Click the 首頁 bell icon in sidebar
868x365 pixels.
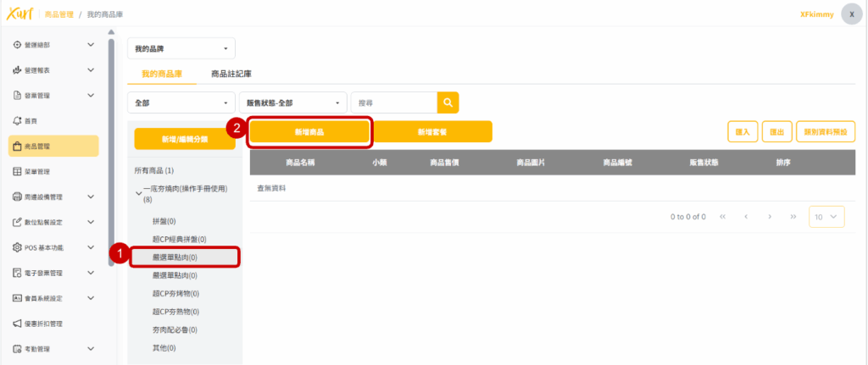coord(17,121)
